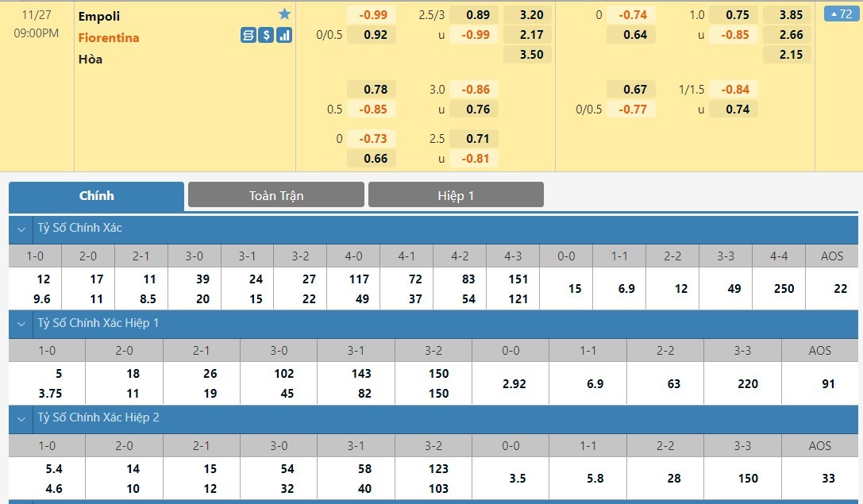Pick full-time 1X2 odds 3.20

point(531,14)
